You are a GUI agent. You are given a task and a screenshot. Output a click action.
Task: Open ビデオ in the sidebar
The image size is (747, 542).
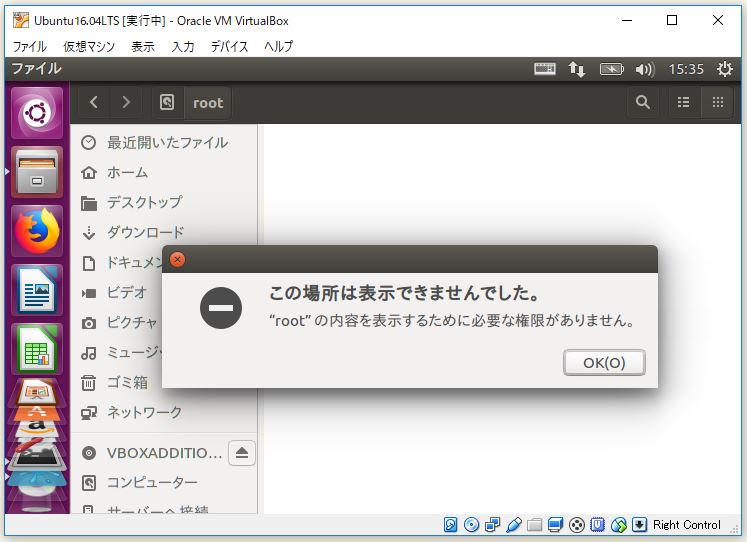point(117,292)
